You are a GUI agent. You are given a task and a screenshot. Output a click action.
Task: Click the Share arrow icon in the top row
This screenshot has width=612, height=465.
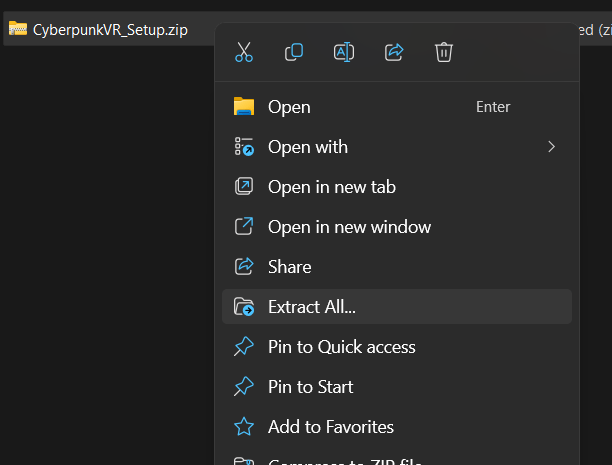[394, 52]
